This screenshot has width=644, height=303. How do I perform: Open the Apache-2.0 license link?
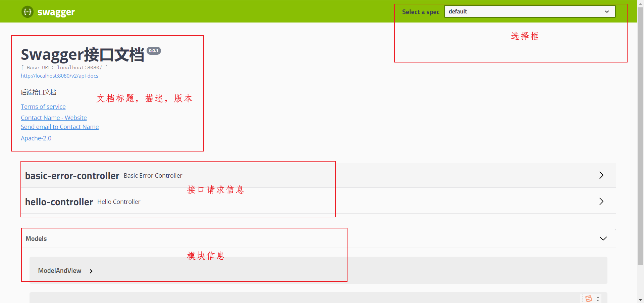click(36, 138)
